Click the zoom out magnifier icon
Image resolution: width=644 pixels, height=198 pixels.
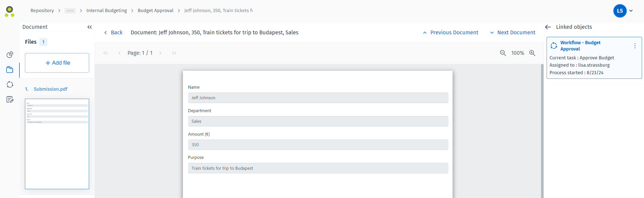pyautogui.click(x=503, y=53)
